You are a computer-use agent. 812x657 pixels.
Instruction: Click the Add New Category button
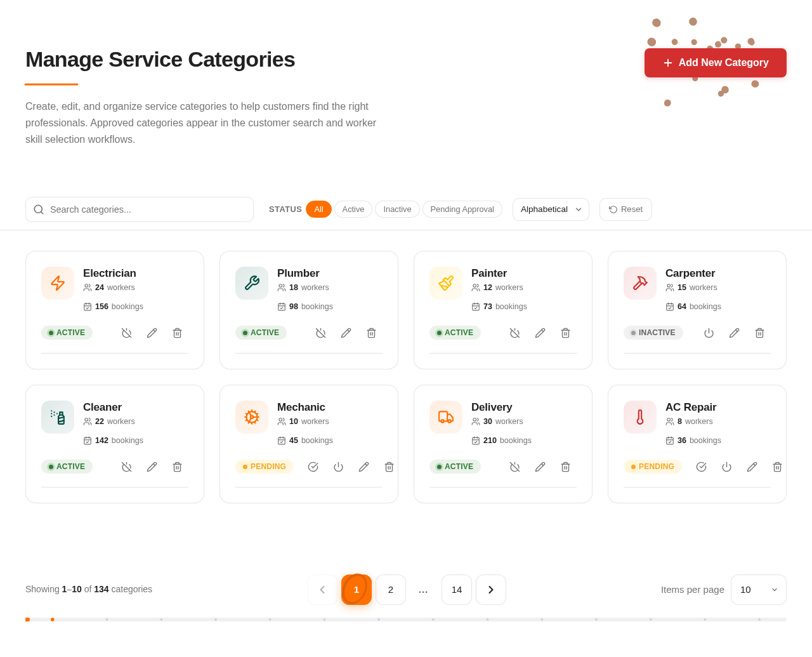click(716, 63)
